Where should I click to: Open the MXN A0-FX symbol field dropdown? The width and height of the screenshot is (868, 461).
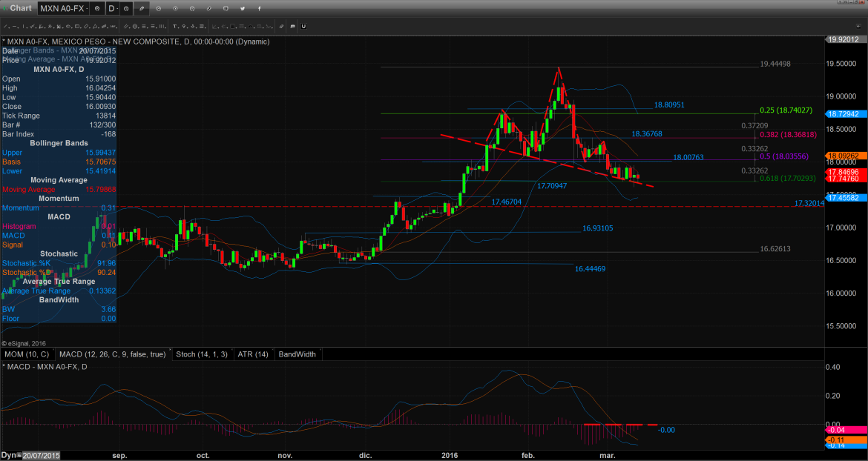63,8
